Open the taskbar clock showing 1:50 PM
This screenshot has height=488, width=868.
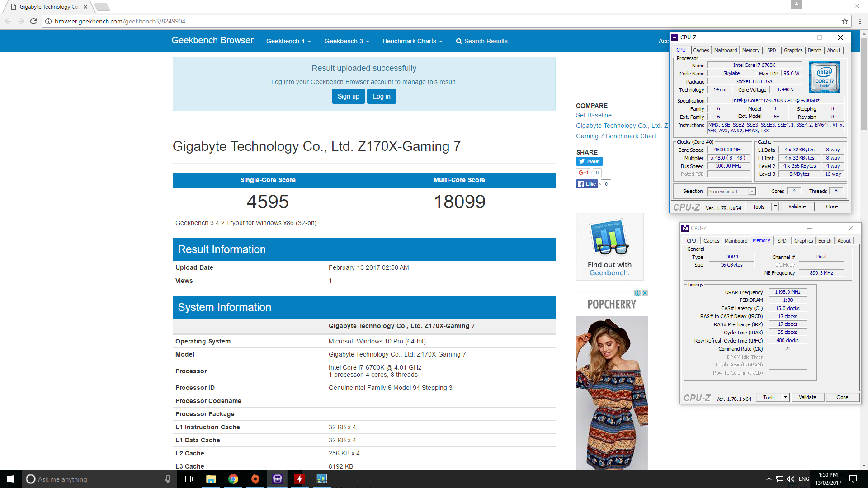(828, 479)
